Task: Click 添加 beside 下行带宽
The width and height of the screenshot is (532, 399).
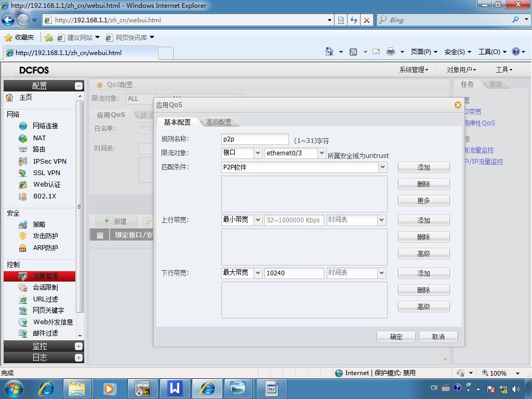Action: click(x=424, y=273)
